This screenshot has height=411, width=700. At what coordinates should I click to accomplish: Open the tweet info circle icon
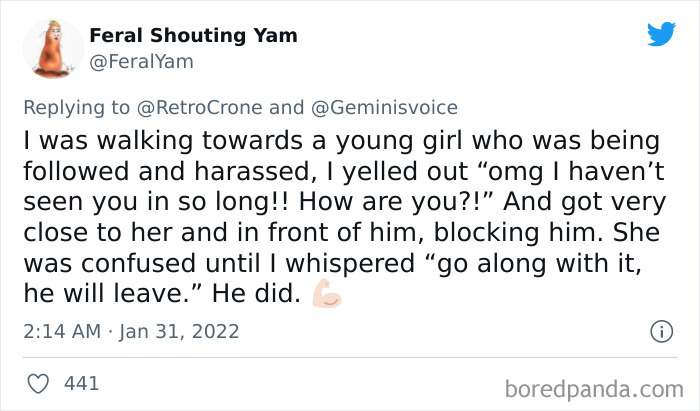660,330
